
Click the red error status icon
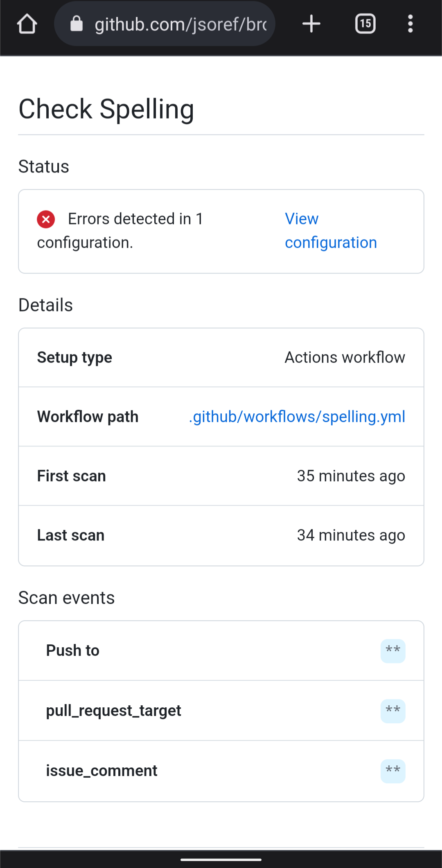tap(46, 219)
